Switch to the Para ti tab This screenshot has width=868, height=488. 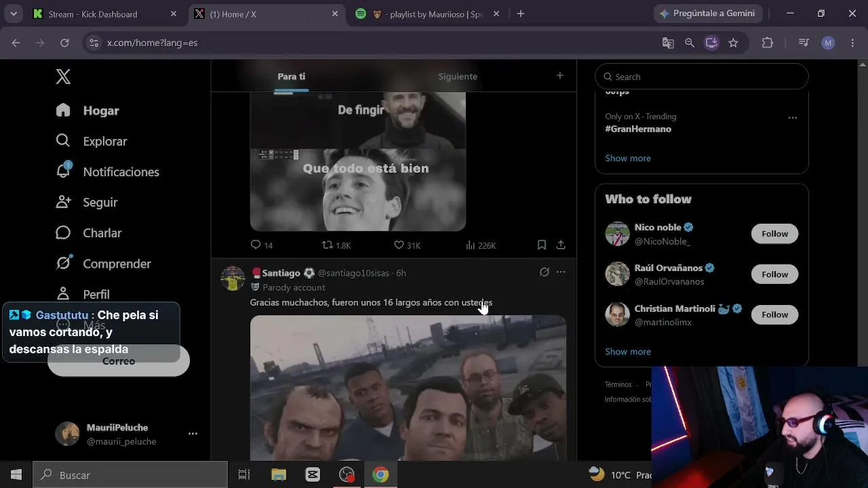click(x=292, y=77)
